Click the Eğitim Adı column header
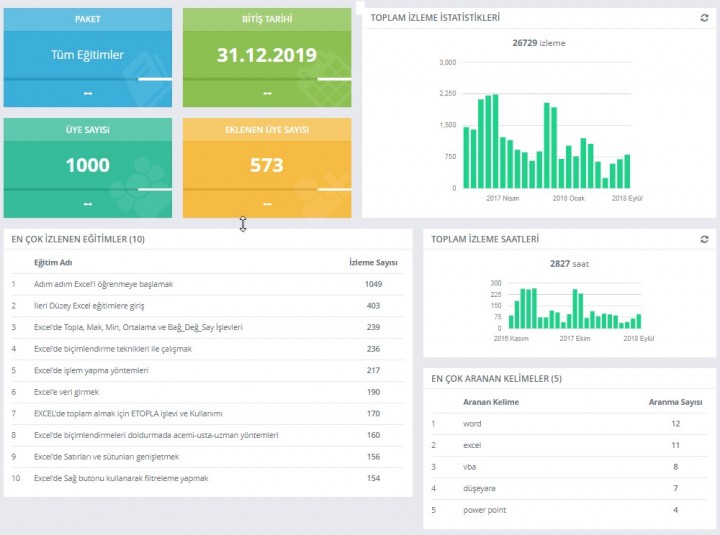 point(53,262)
